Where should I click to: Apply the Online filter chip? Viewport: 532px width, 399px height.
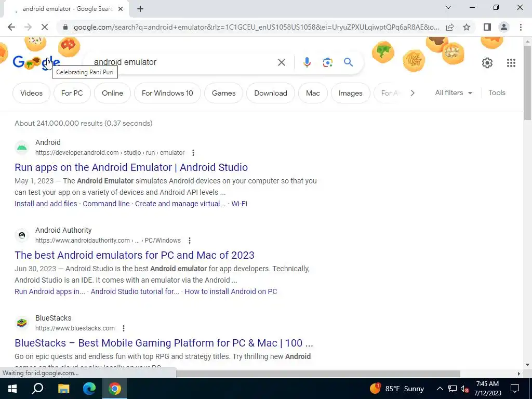tap(112, 93)
